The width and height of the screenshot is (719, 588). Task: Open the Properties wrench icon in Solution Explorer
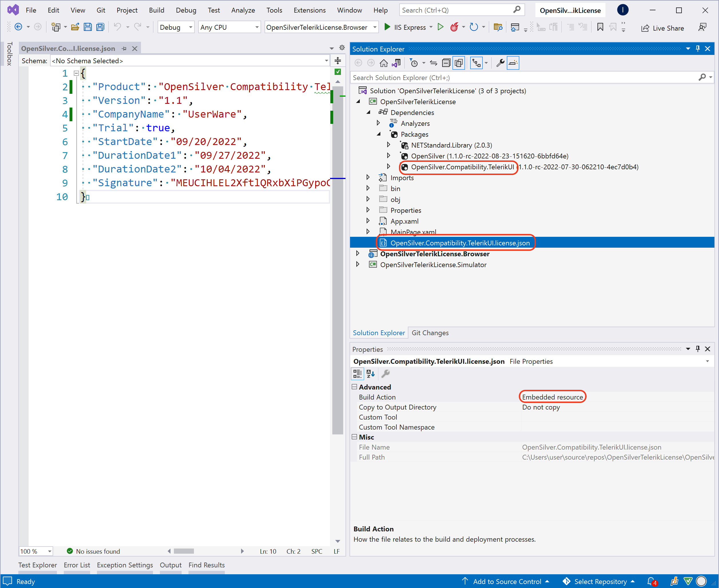click(x=500, y=63)
